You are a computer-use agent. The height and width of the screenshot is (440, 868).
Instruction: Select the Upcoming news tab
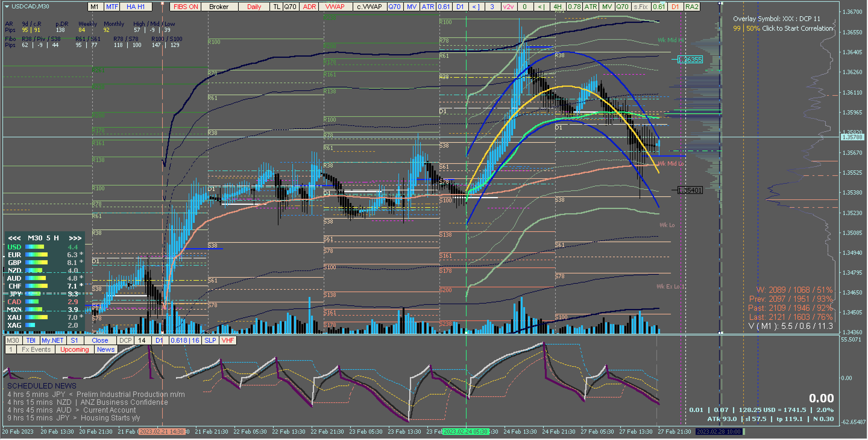click(74, 350)
